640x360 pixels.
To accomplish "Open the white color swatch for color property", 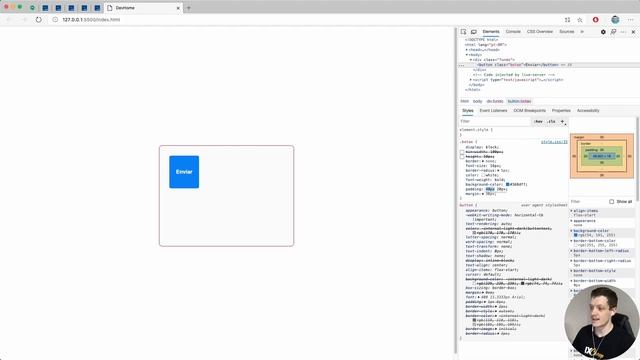I will click(483, 175).
